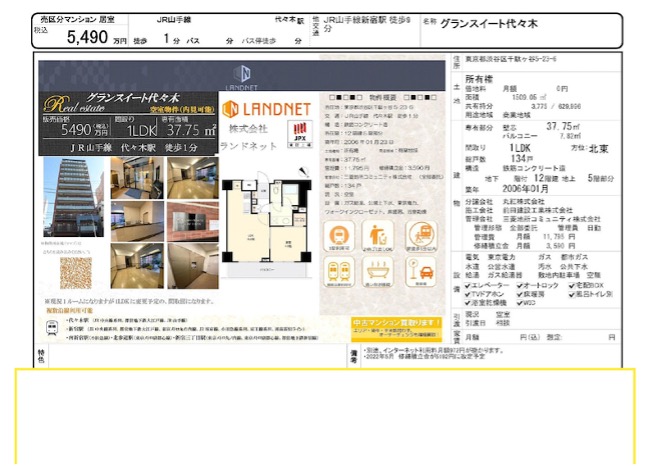
Task: Click the JPX logo badge
Action: pyautogui.click(x=300, y=134)
